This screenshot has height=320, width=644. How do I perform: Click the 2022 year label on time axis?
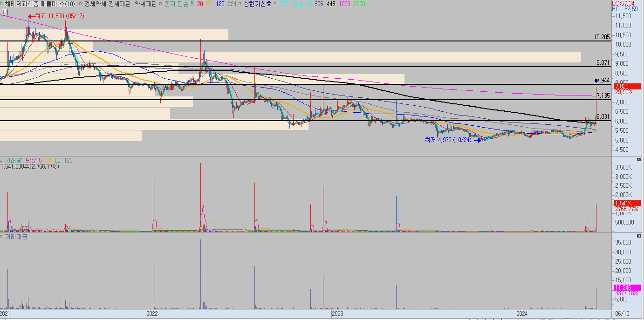[x=152, y=313]
